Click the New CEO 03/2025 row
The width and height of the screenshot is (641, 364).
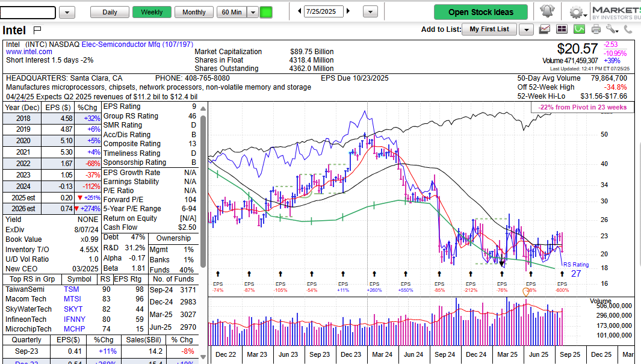coord(52,269)
